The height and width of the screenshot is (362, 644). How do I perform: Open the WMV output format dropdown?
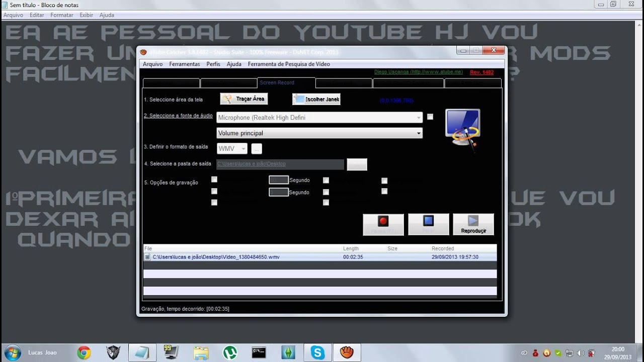coord(232,149)
